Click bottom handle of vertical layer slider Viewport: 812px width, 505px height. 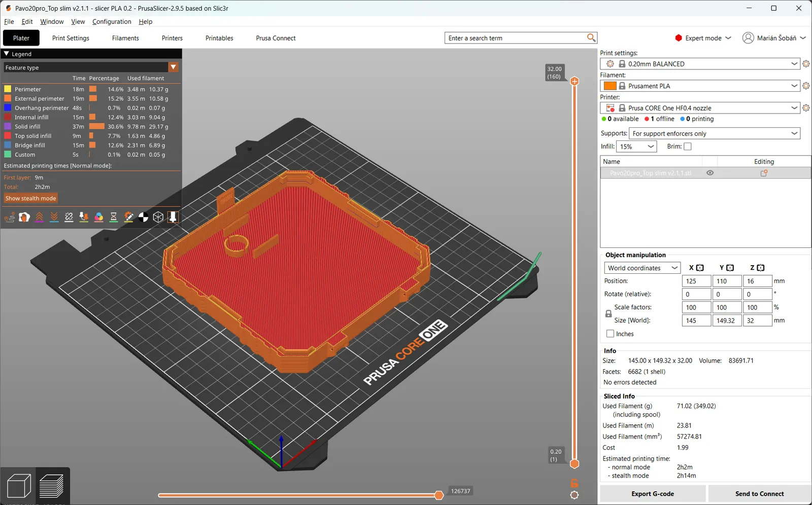(574, 463)
